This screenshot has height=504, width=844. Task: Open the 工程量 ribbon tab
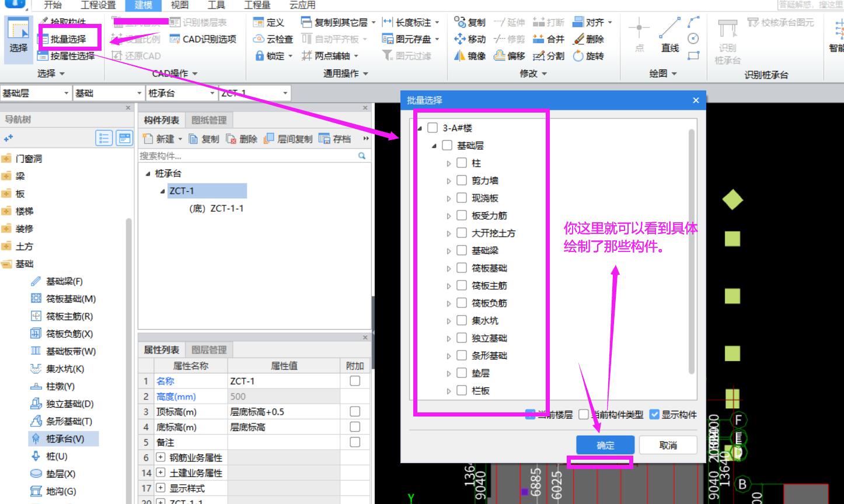tap(257, 5)
